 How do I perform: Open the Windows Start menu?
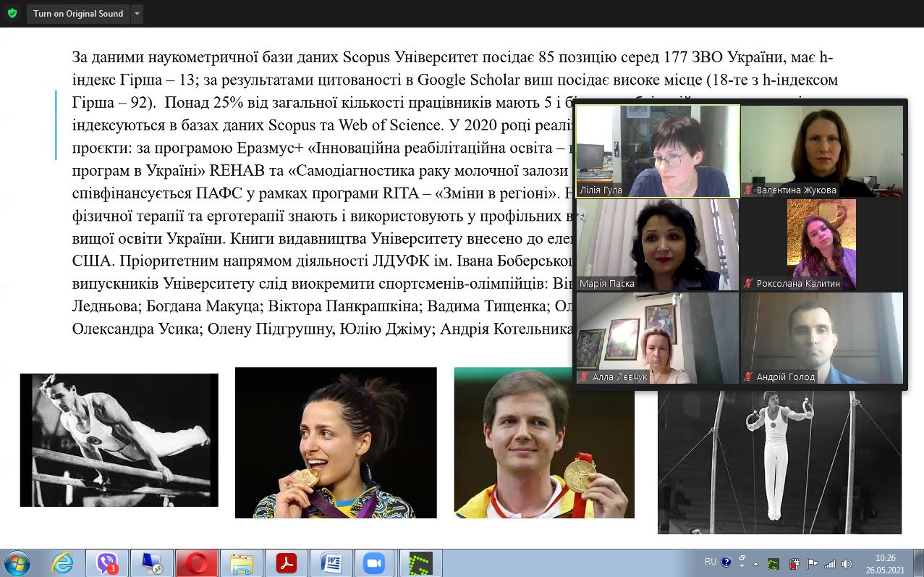(x=17, y=563)
